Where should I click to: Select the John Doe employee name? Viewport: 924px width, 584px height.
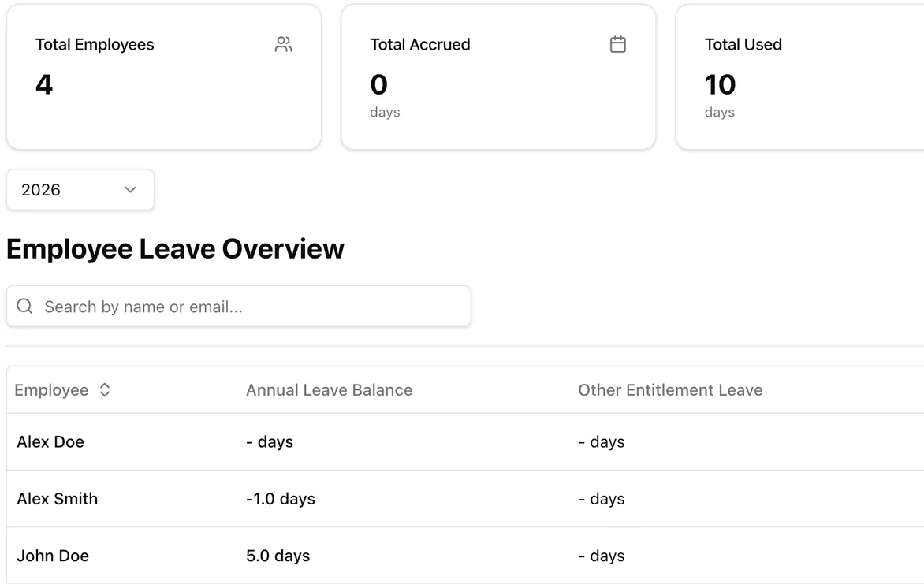point(53,556)
